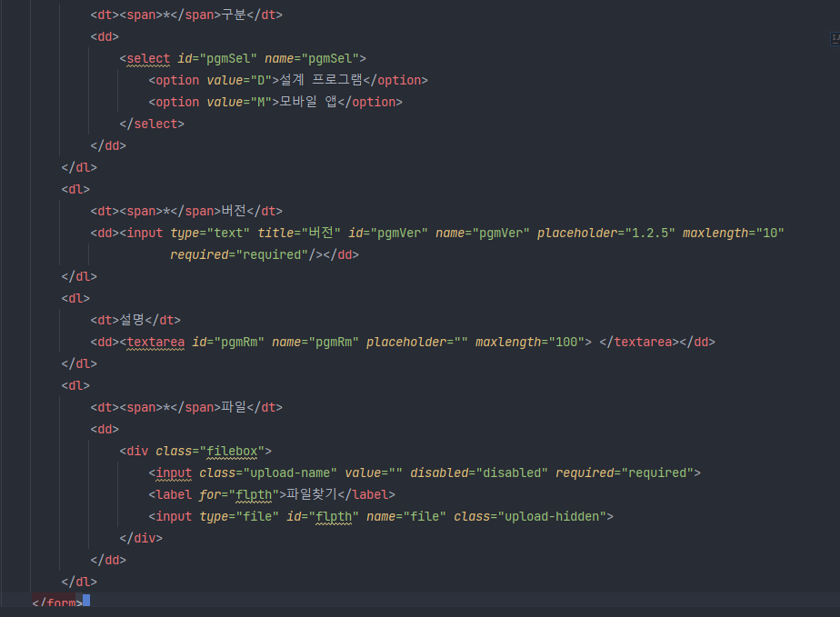Image resolution: width=840 pixels, height=617 pixels.
Task: Click the 모바일 앱 option text
Action: 308,102
